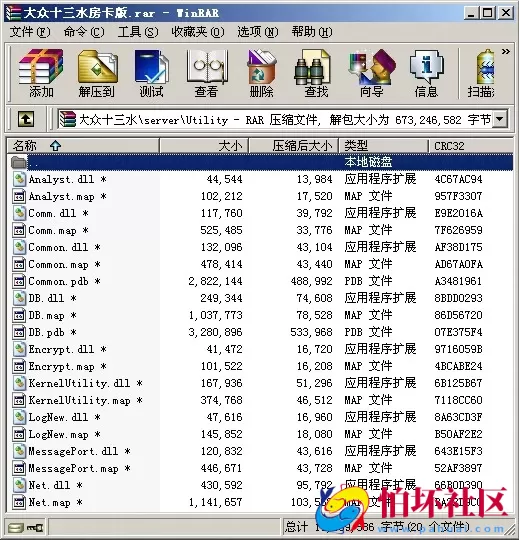This screenshot has width=519, height=540.
Task: Open the 工具(S) menu
Action: (x=138, y=32)
